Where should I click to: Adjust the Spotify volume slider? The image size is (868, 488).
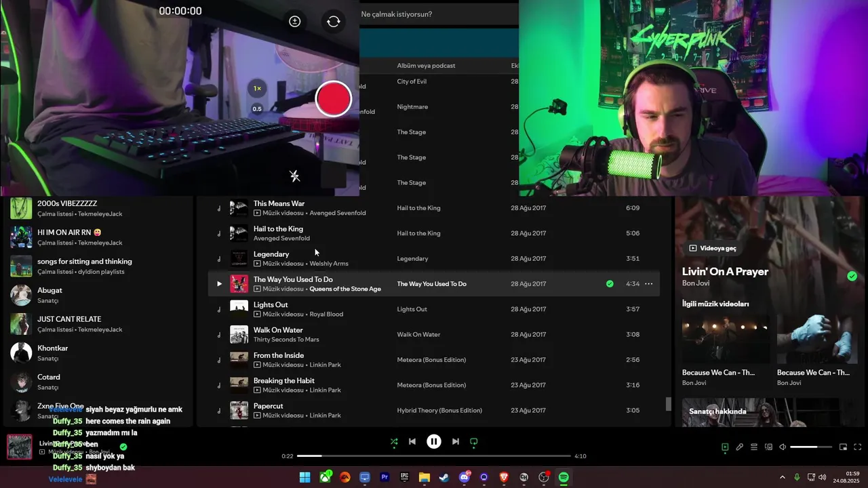pyautogui.click(x=811, y=447)
